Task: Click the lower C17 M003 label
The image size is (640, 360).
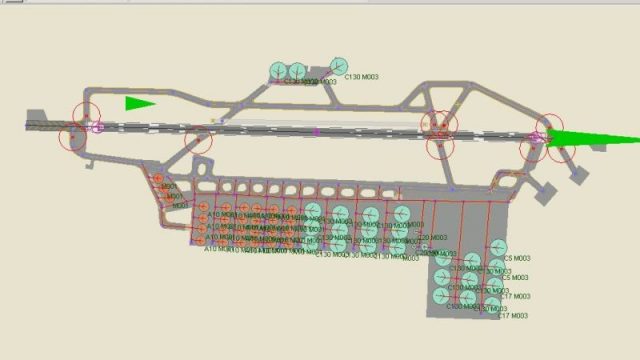Action: pyautogui.click(x=513, y=316)
